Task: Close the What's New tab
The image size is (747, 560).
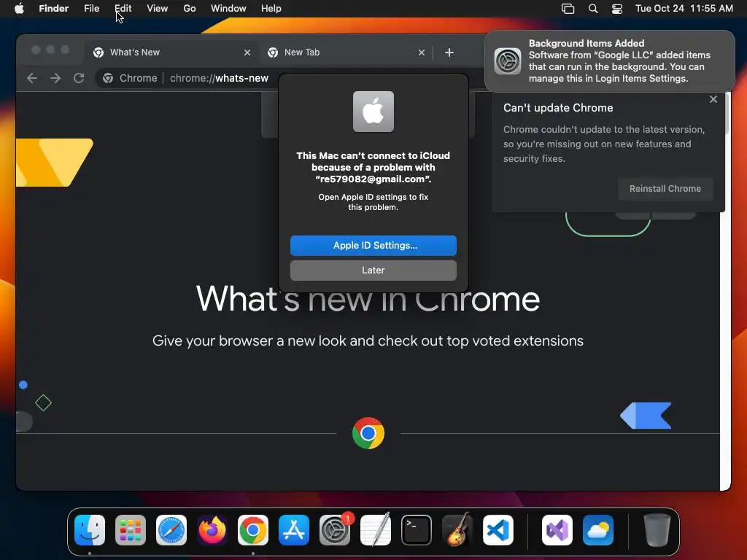Action: click(x=247, y=52)
